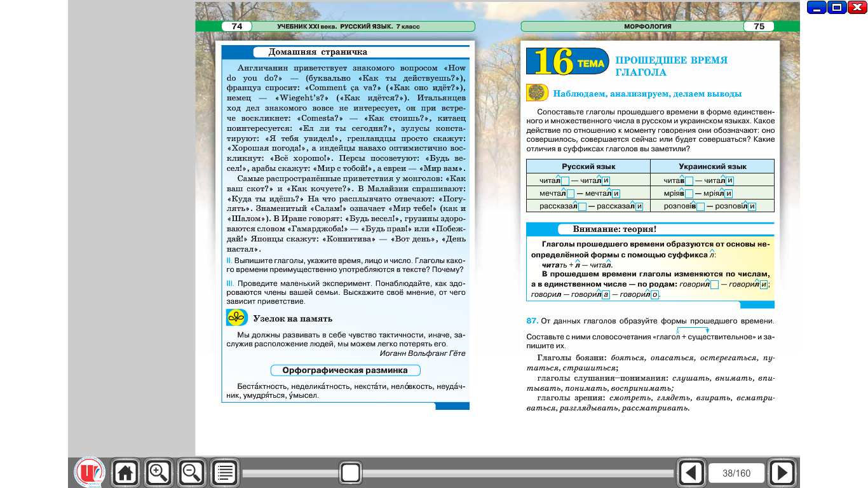Minimize the textbook window

pyautogui.click(x=817, y=8)
